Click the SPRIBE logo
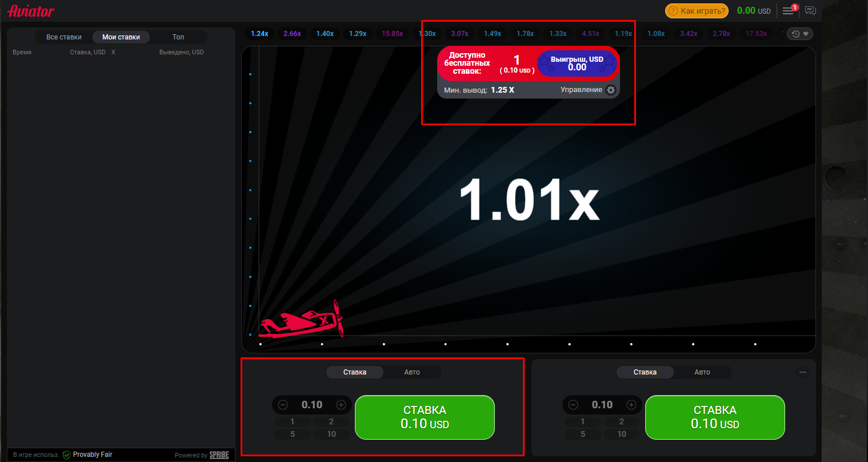 tap(219, 454)
